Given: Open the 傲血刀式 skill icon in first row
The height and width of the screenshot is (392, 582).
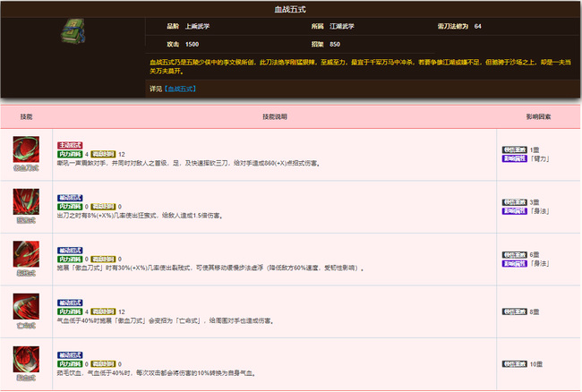Looking at the screenshot, I should pos(26,149).
